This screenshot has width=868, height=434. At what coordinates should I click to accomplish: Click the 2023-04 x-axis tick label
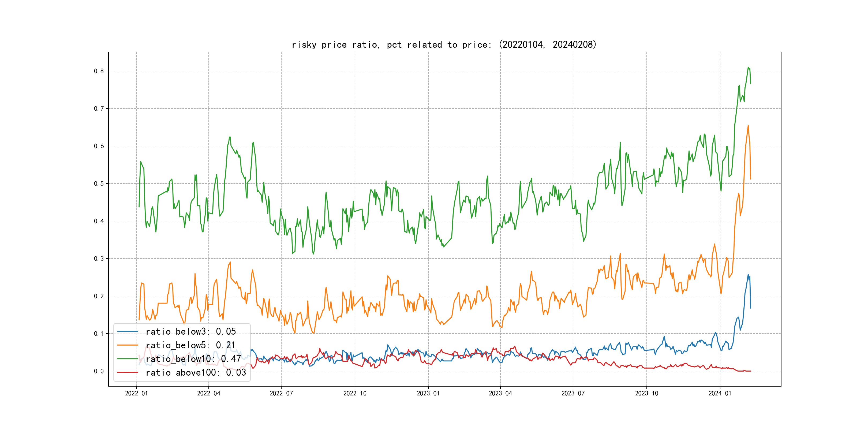pyautogui.click(x=500, y=394)
